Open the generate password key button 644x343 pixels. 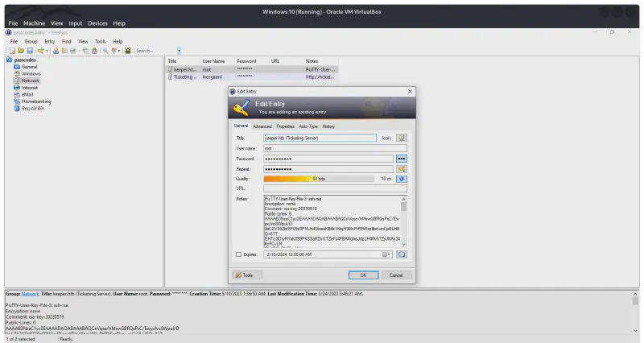pos(402,169)
